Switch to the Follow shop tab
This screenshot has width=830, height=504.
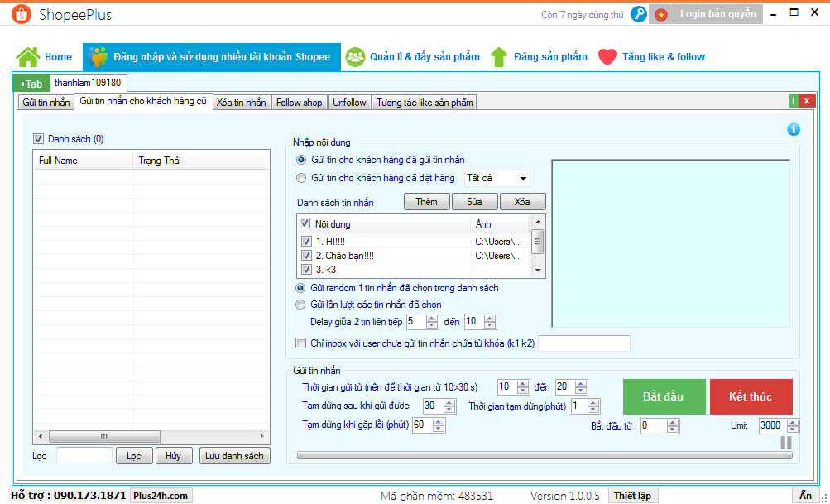pyautogui.click(x=299, y=103)
